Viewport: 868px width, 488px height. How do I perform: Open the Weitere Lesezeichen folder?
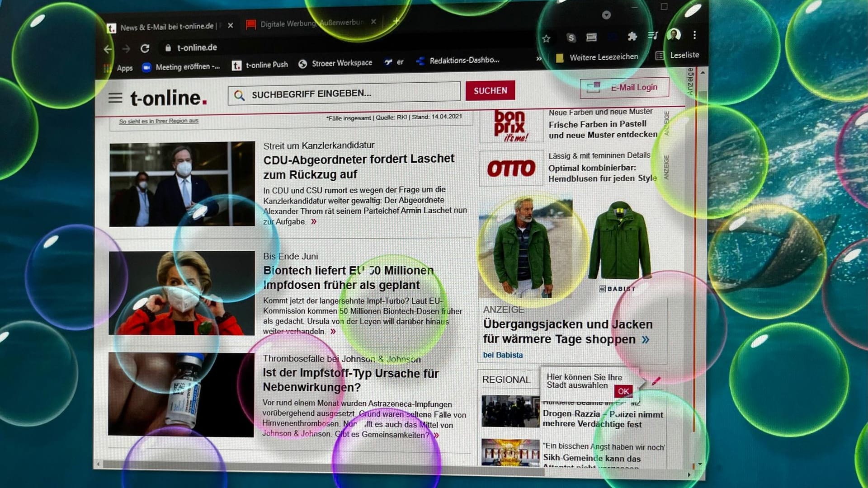pos(597,57)
